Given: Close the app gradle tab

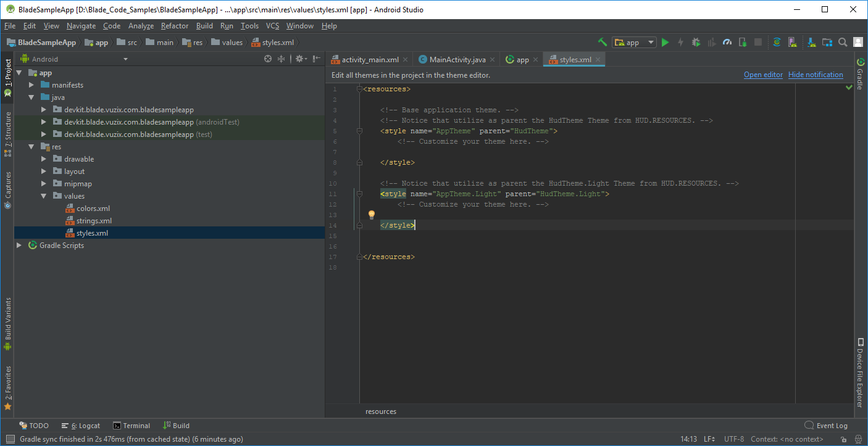Looking at the screenshot, I should [535, 60].
